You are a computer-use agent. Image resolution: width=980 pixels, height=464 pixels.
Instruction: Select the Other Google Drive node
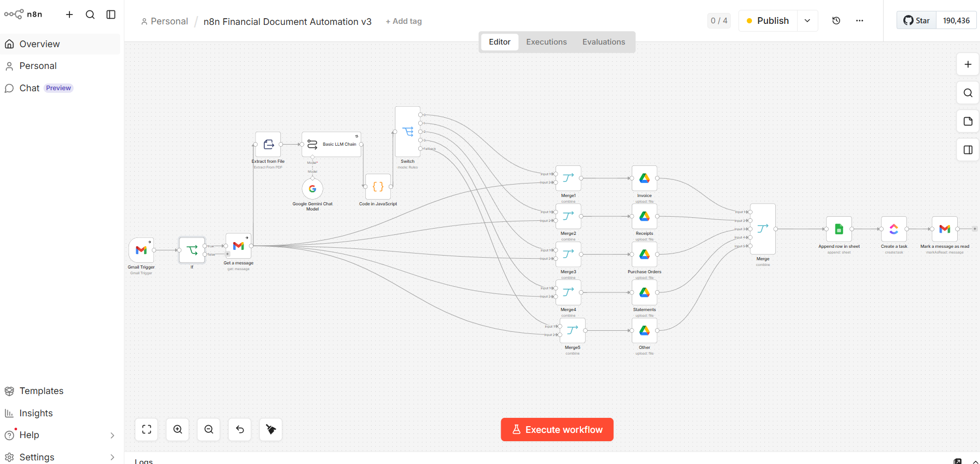tap(645, 330)
